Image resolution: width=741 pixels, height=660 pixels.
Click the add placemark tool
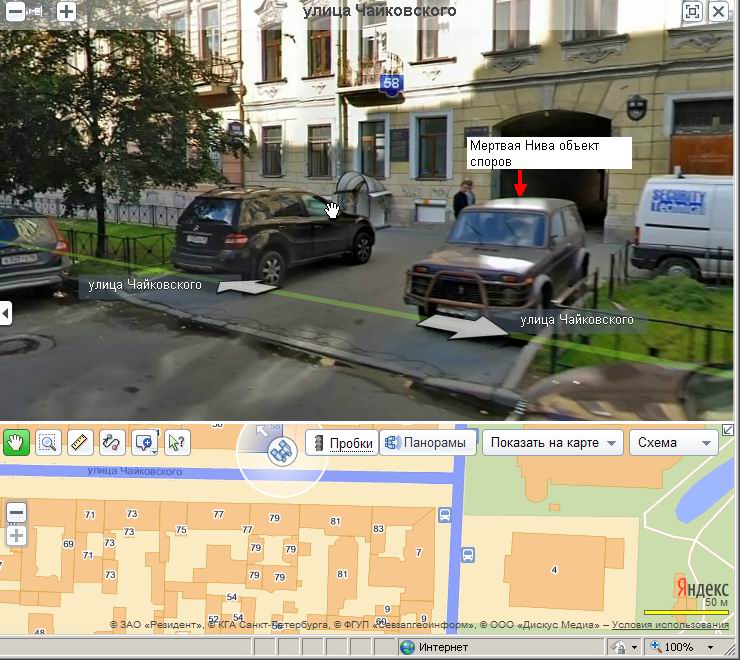[x=144, y=442]
